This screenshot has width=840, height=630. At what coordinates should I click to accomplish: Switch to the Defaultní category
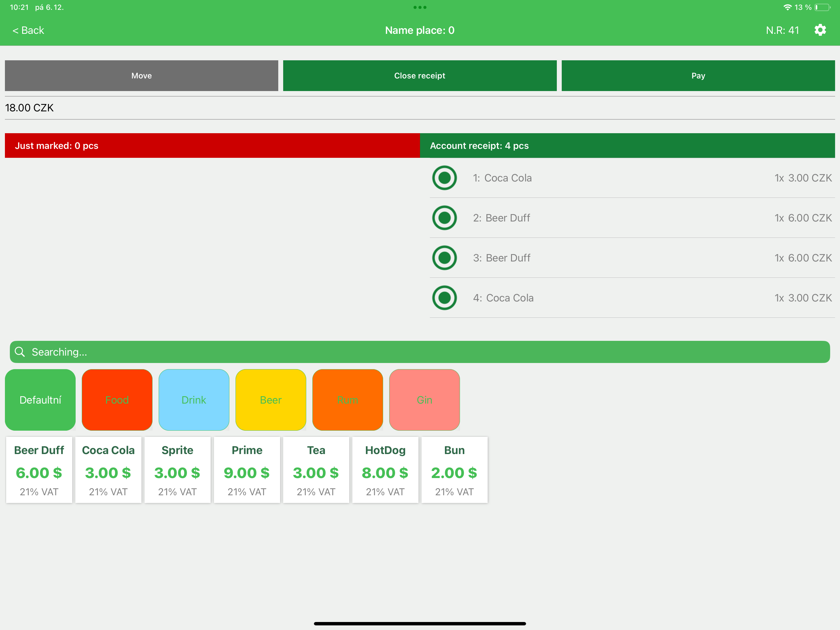[x=40, y=400]
